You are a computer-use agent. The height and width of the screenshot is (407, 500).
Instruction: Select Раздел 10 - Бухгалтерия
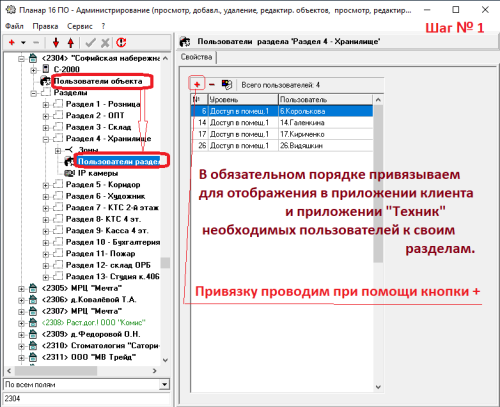(x=113, y=242)
